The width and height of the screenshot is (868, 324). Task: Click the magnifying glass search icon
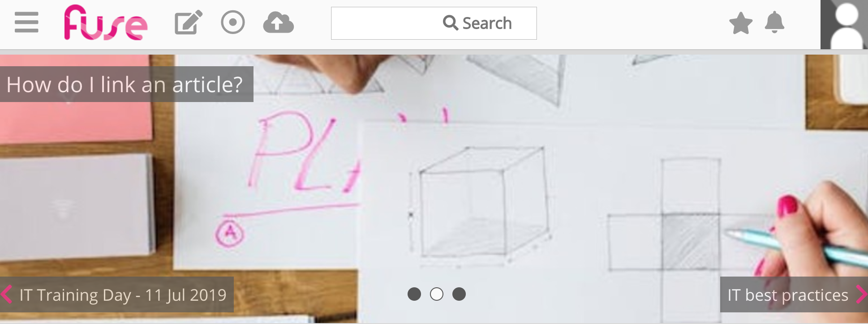pos(450,23)
